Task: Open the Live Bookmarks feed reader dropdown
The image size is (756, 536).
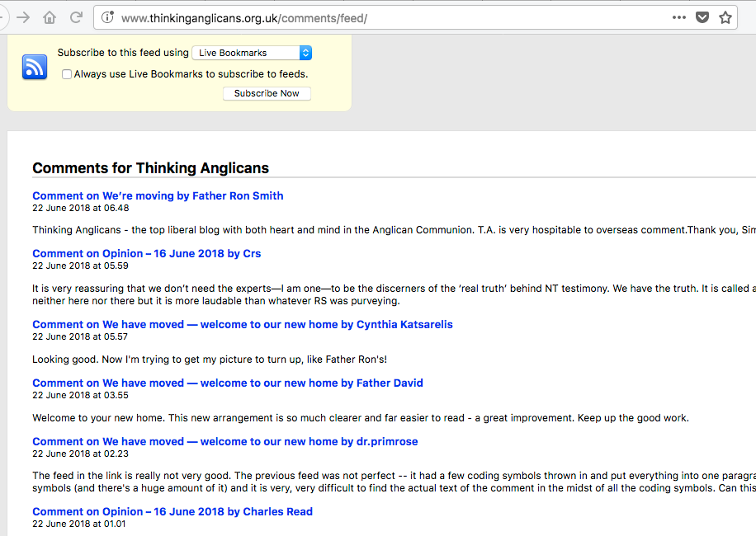Action: pyautogui.click(x=252, y=53)
